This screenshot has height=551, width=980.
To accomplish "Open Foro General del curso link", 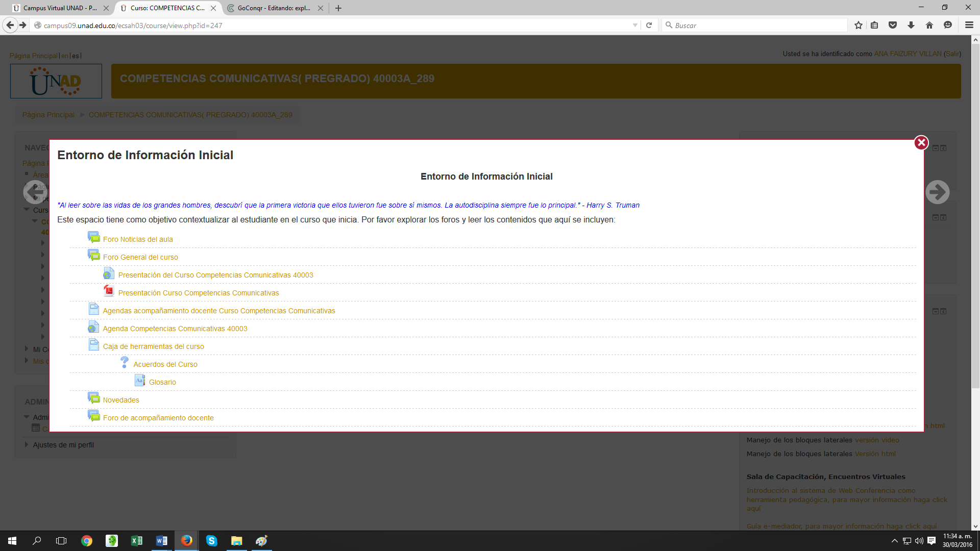I will click(x=140, y=257).
